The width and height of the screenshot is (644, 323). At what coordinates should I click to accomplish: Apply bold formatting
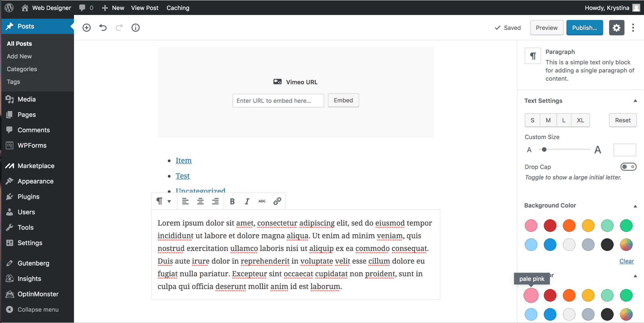[232, 201]
